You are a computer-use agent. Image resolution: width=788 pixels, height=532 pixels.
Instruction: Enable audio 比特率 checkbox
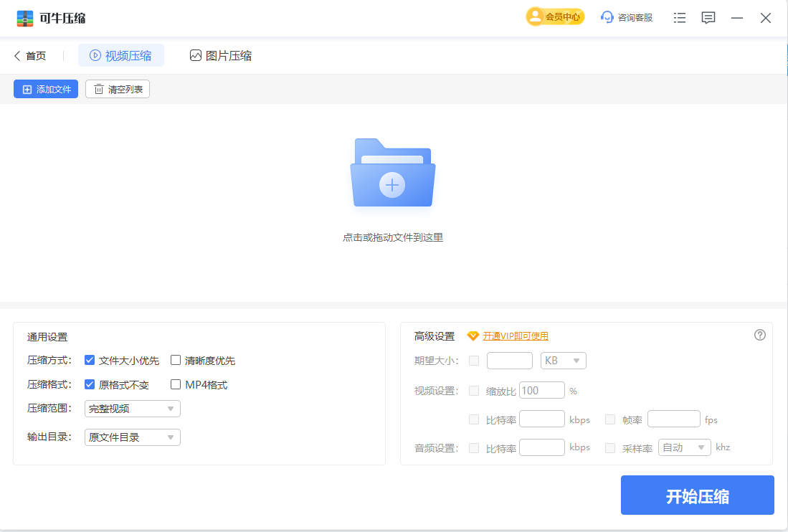(474, 448)
